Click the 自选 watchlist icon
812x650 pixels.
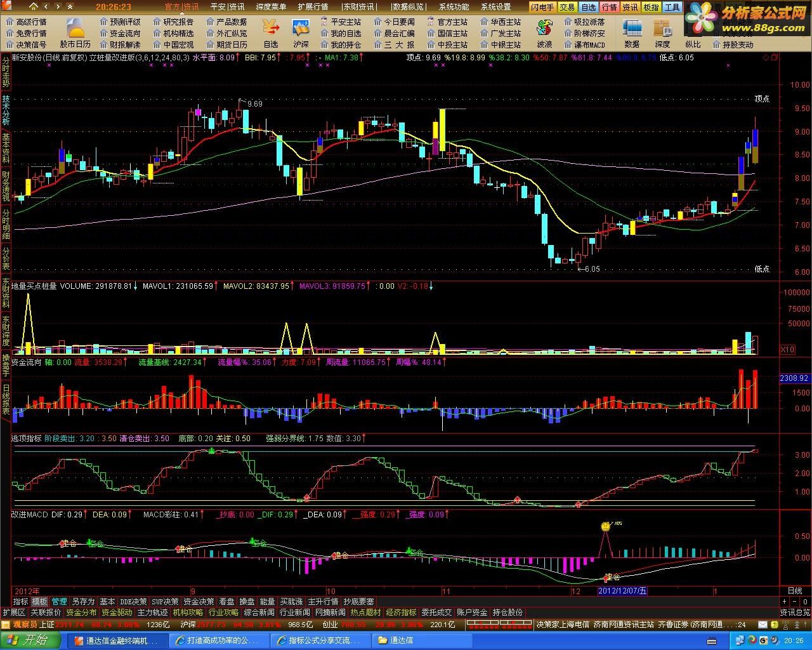(271, 33)
